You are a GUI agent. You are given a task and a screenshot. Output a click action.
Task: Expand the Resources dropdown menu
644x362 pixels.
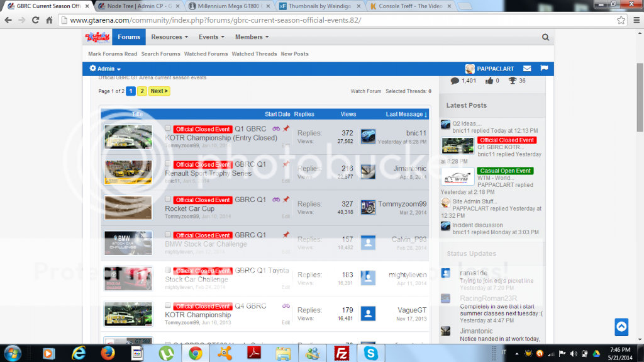click(170, 37)
